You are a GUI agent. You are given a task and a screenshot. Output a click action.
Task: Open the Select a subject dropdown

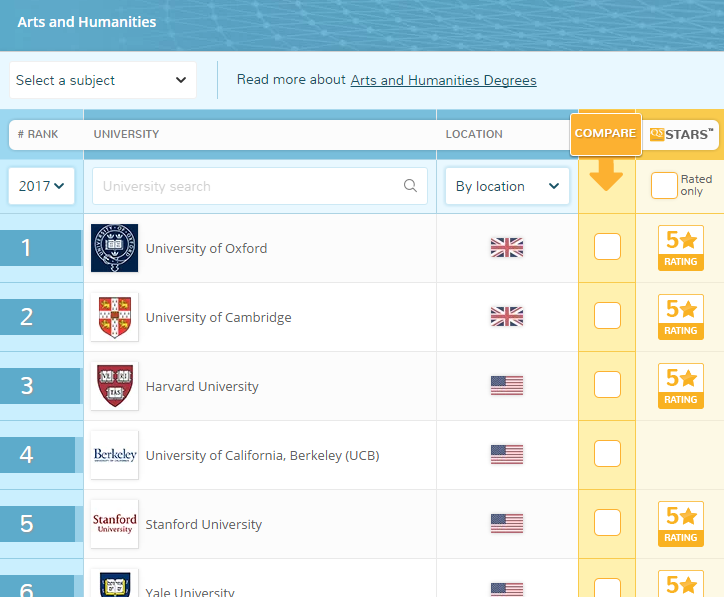pos(103,80)
